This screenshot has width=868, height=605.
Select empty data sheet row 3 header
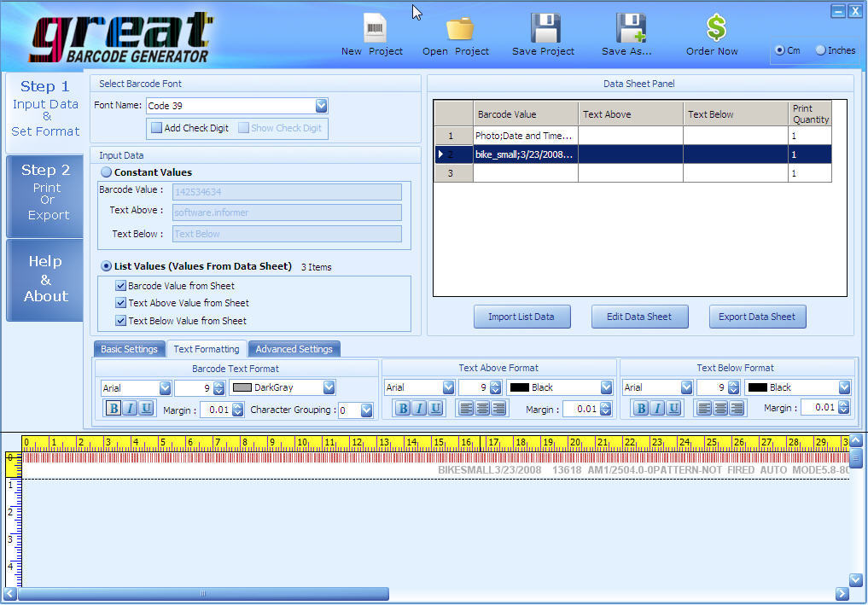tap(453, 173)
